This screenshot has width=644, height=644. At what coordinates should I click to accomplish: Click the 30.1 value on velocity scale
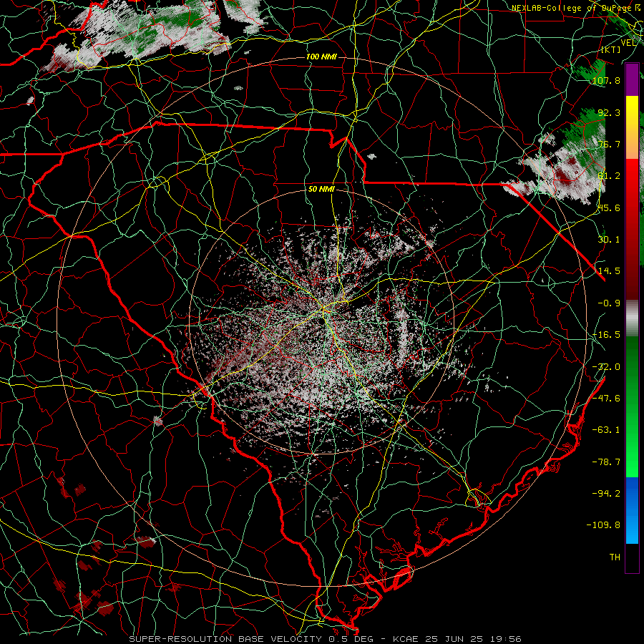click(609, 240)
